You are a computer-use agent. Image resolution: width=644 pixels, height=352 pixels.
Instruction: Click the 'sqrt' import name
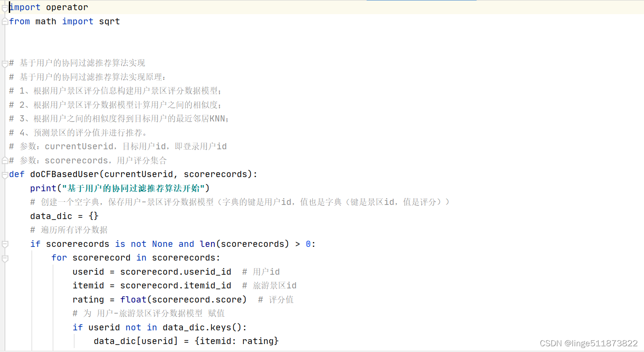click(109, 22)
